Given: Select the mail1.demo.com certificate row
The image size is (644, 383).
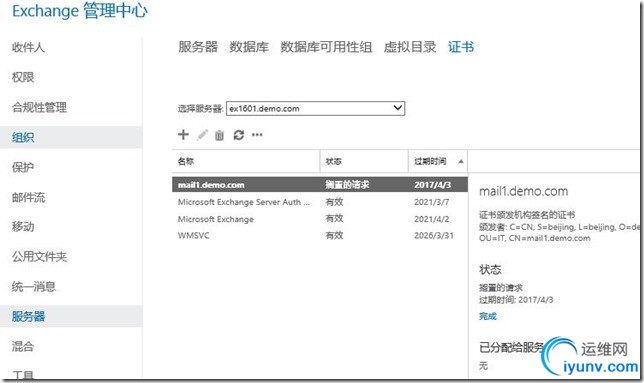Looking at the screenshot, I should click(x=320, y=185).
